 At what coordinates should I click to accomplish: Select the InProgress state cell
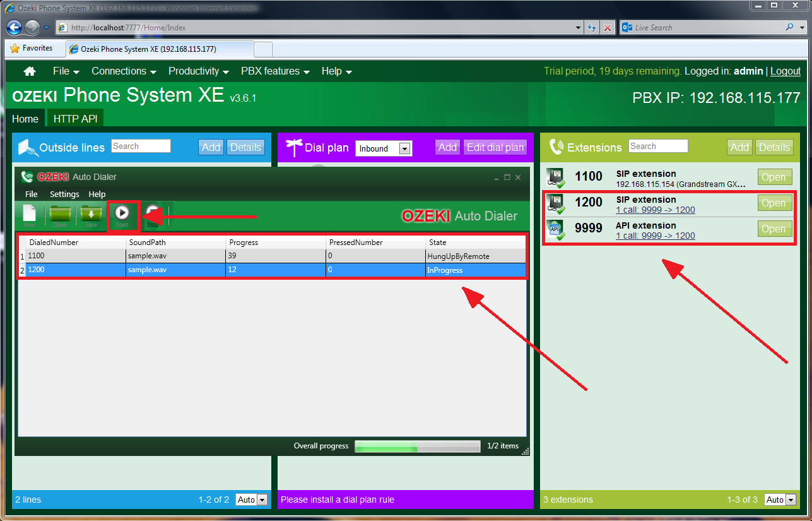[476, 270]
